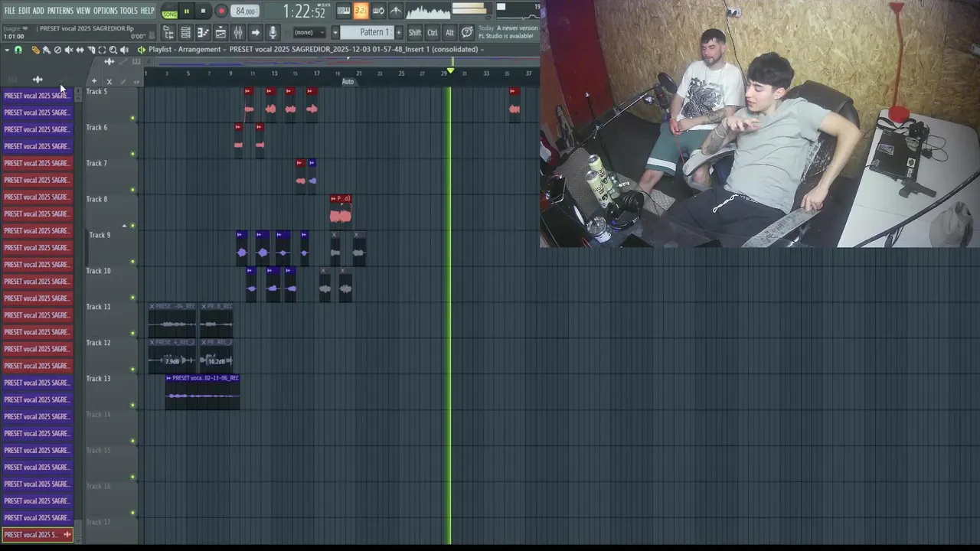980x551 pixels.
Task: Toggle loop recording icon
Action: (x=378, y=11)
